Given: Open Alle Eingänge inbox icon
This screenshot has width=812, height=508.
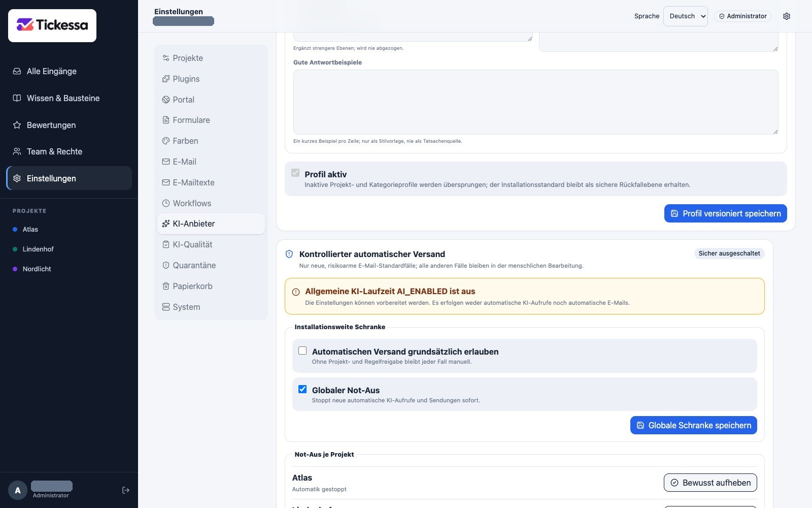Looking at the screenshot, I should tap(17, 71).
